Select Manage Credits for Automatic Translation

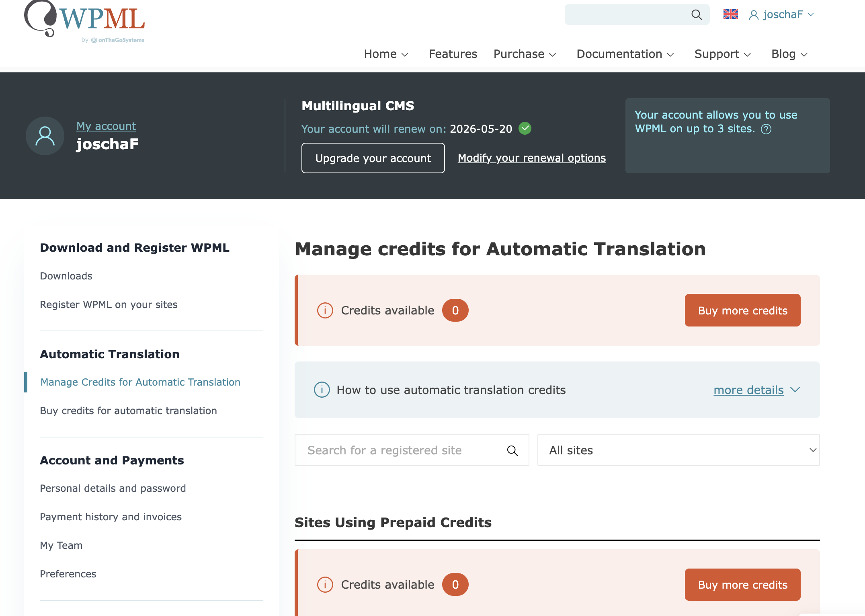tap(140, 382)
